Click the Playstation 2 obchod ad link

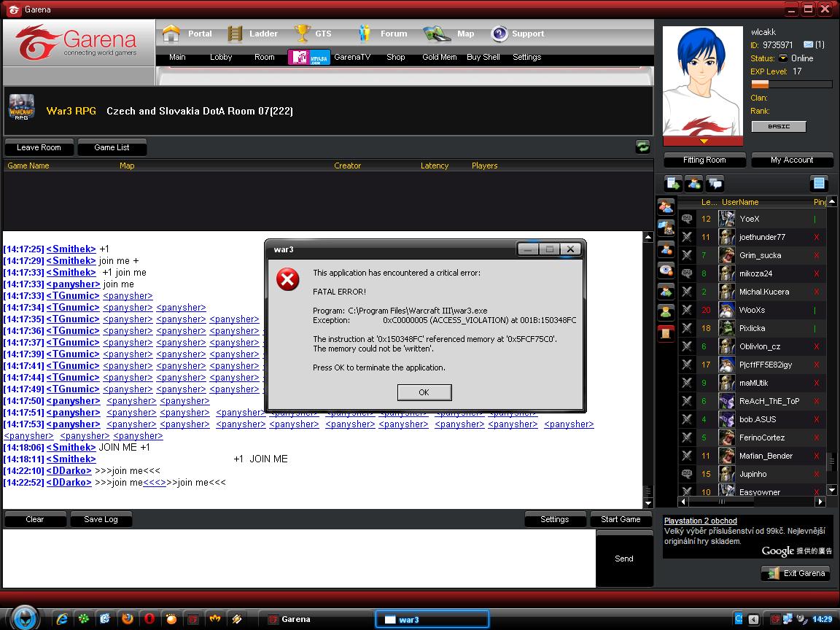pos(700,521)
